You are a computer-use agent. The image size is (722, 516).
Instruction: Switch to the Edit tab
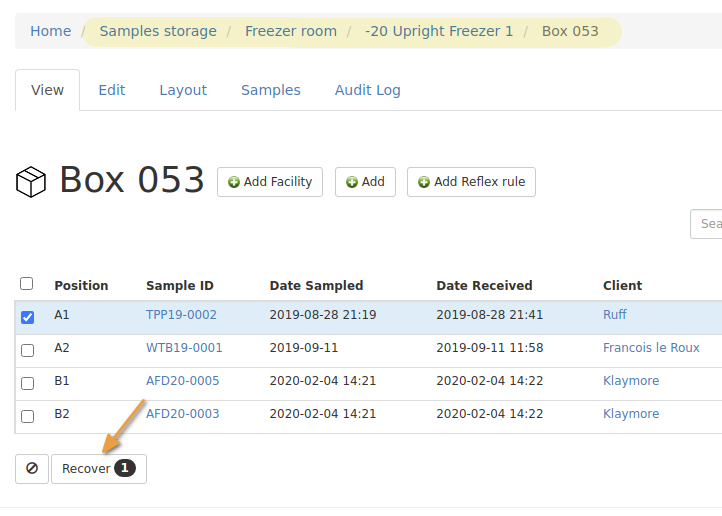coord(112,90)
